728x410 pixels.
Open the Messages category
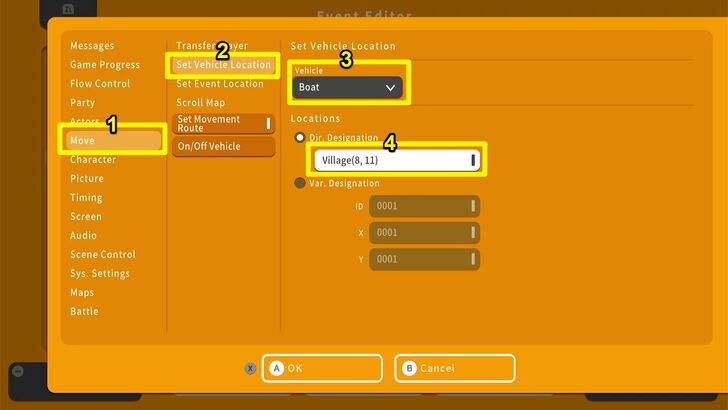click(92, 46)
